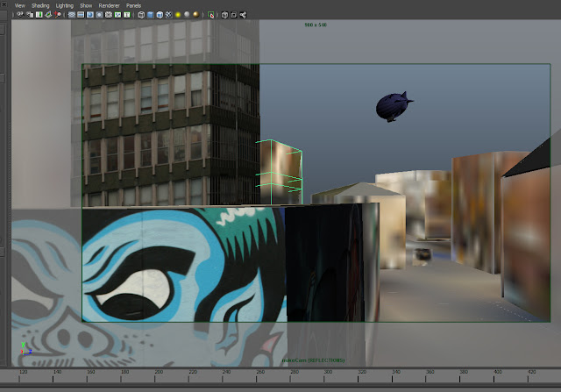
Task: Jump to frame 360 on the timeline
Action: (430, 372)
